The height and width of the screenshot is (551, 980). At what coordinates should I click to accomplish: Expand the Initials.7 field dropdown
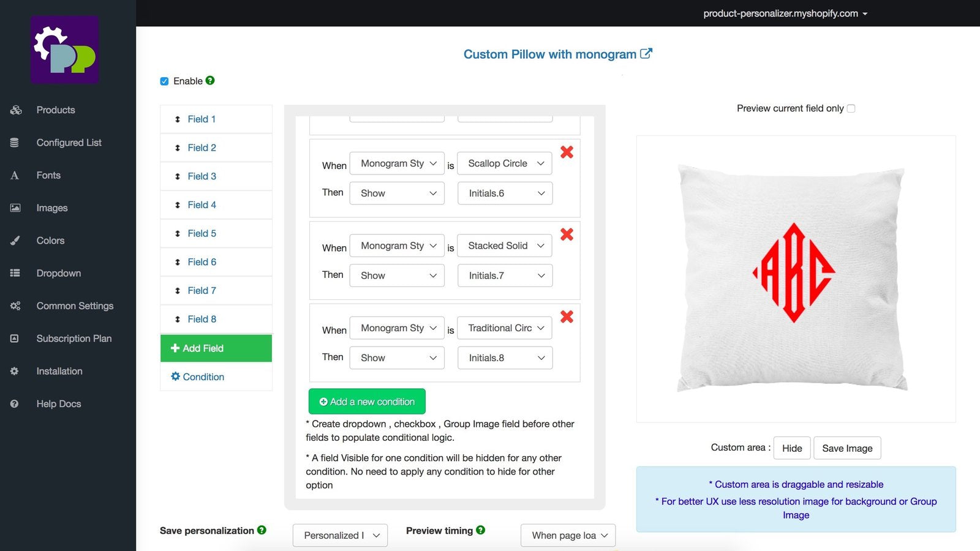[x=505, y=275]
